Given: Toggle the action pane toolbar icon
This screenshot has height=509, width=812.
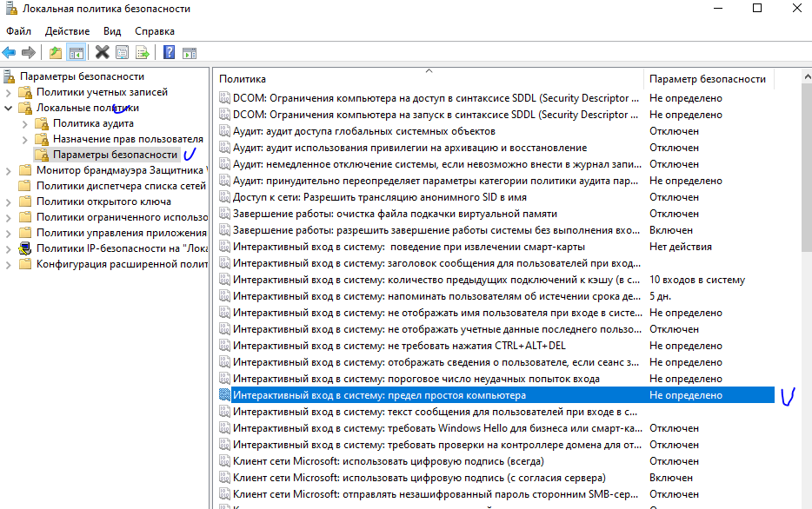Looking at the screenshot, I should 190,53.
